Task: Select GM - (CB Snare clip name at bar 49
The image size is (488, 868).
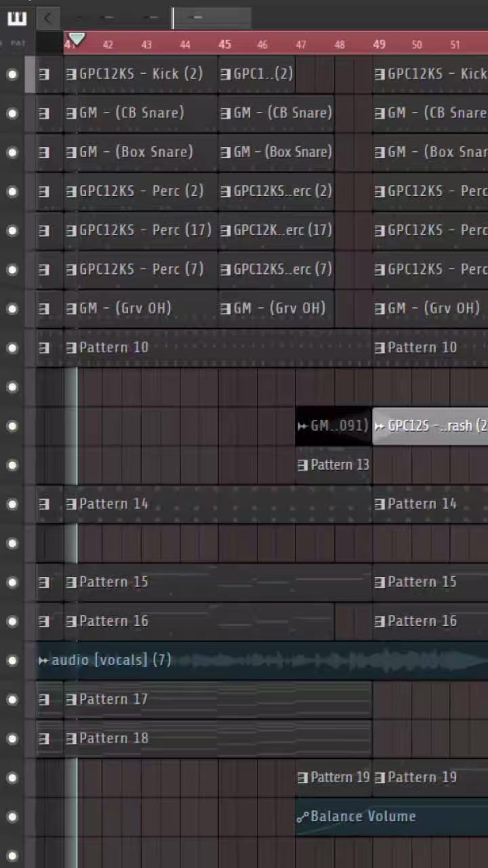Action: [x=437, y=113]
